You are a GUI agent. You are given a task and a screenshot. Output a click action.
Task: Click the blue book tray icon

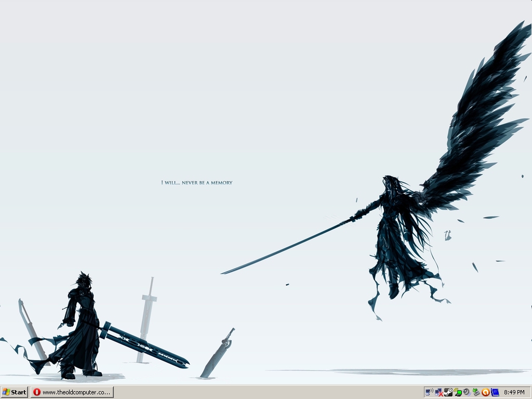pyautogui.click(x=495, y=392)
